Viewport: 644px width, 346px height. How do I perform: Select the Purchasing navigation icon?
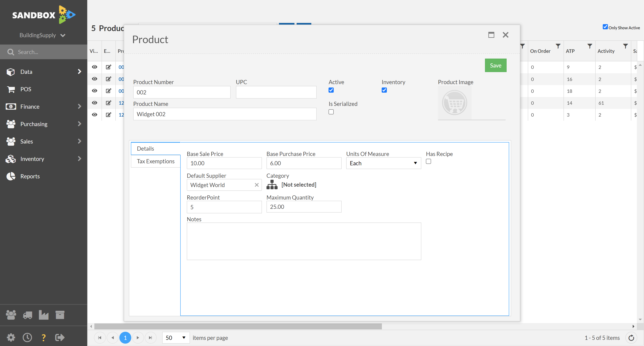[x=11, y=124]
